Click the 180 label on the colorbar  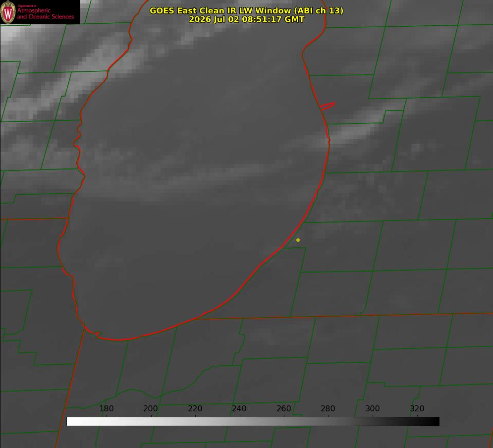106,408
